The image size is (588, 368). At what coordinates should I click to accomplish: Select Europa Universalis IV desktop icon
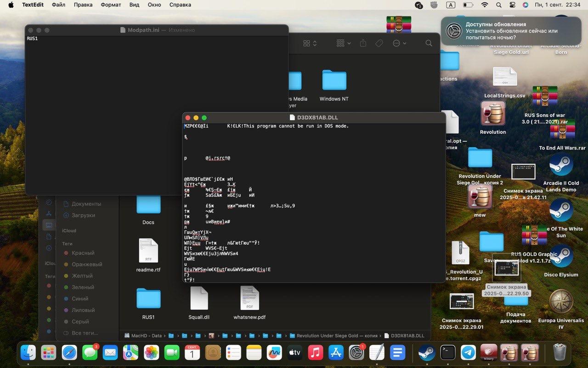click(x=561, y=309)
